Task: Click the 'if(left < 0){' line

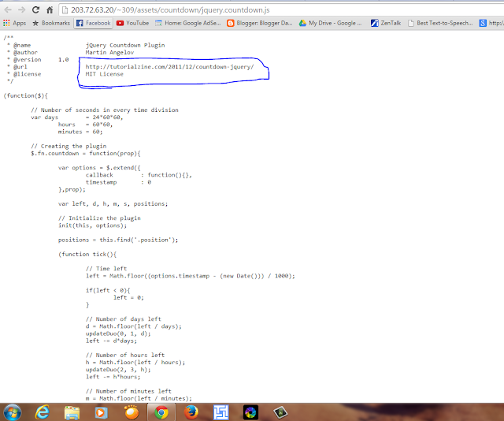Action: pyautogui.click(x=108, y=290)
